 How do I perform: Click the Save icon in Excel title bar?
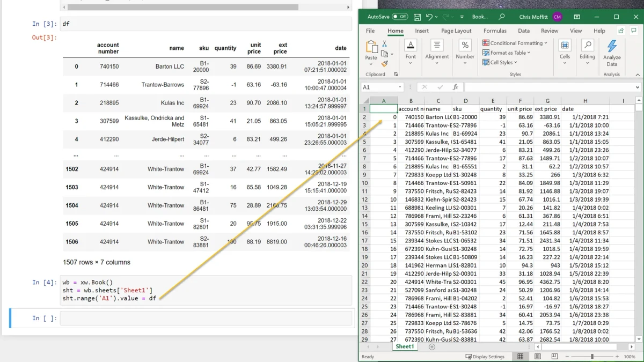[x=416, y=17]
